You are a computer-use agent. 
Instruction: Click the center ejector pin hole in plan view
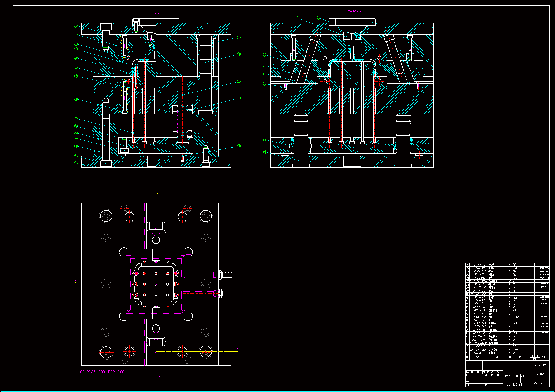[156, 284]
